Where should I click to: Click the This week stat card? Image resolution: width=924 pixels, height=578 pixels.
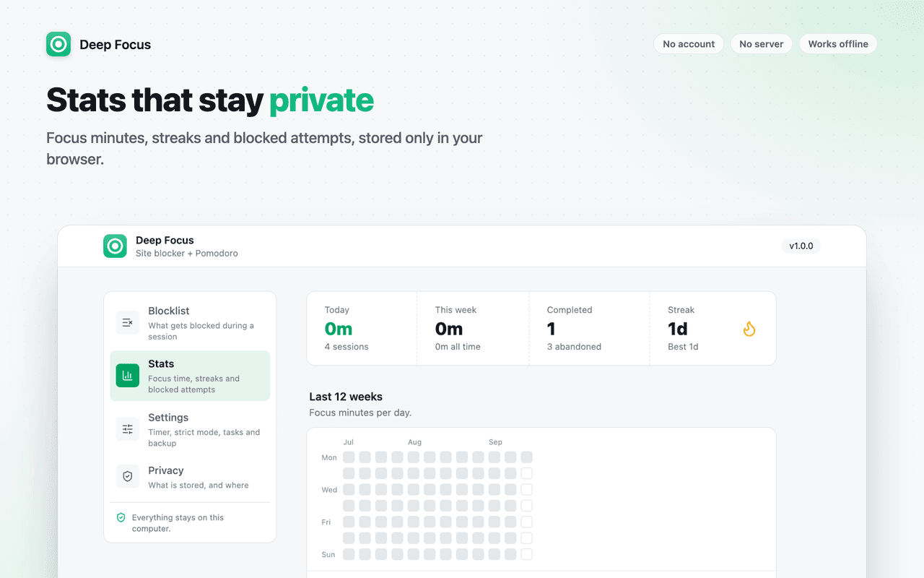pyautogui.click(x=473, y=329)
